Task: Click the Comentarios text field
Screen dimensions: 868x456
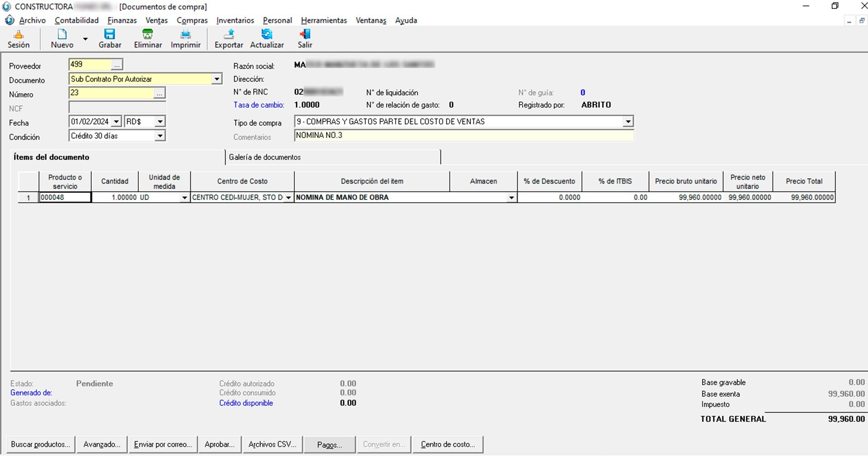Action: click(x=463, y=136)
